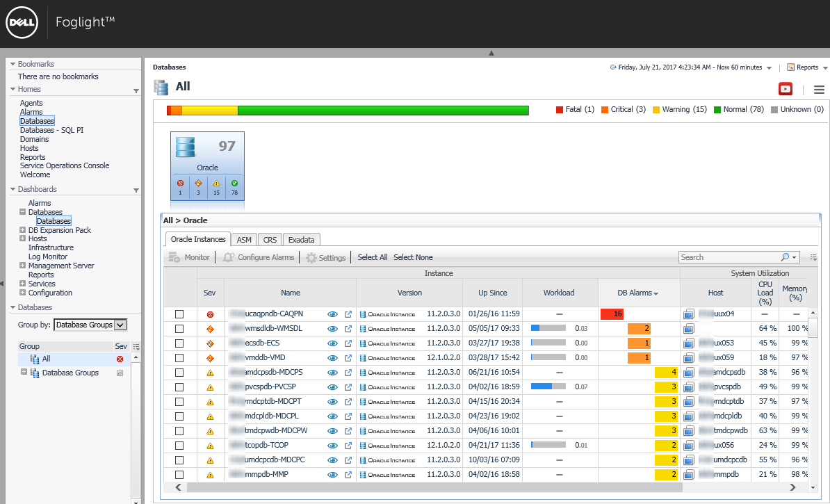Screen dimensions: 830x504
Task: Check the box for ucaqpndb-CAQPN
Action: pos(179,314)
